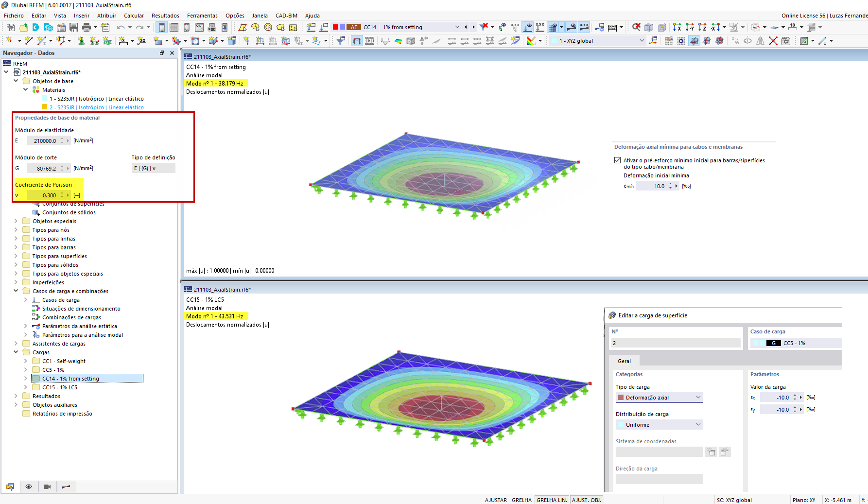Select Parâmetros para a análise modal
The width and height of the screenshot is (868, 504).
coord(83,335)
